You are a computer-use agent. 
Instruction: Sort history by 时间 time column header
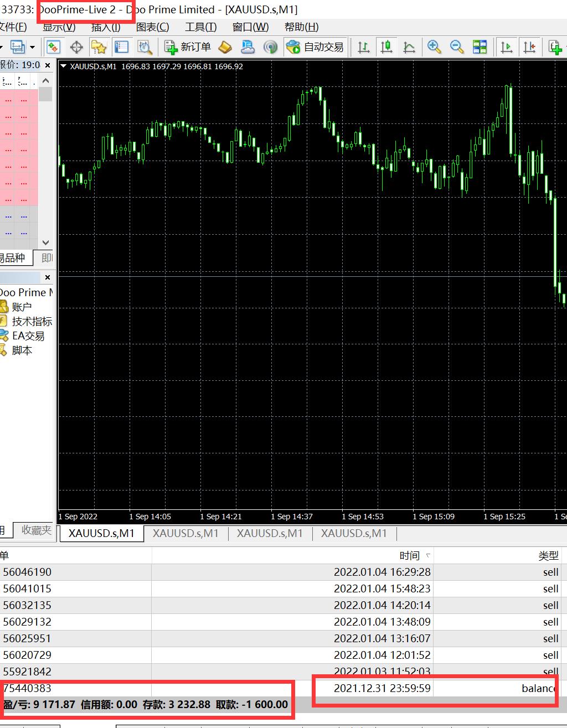tap(292, 556)
